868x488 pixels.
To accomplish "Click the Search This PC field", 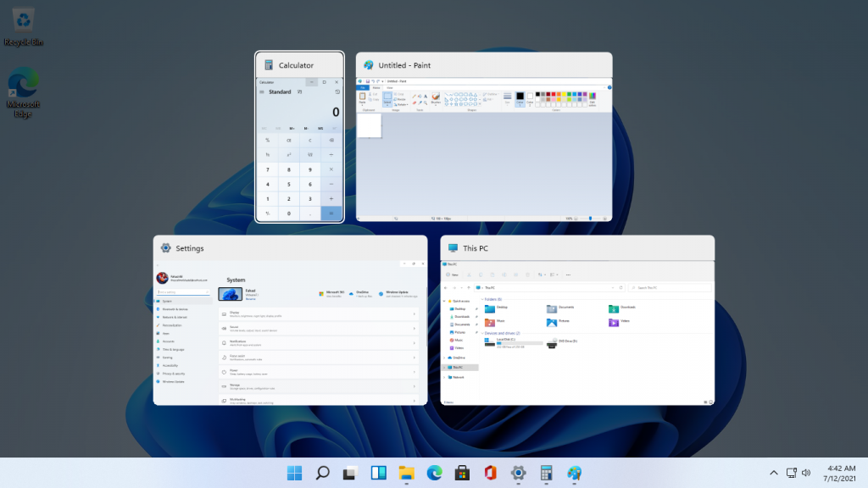I will click(671, 287).
